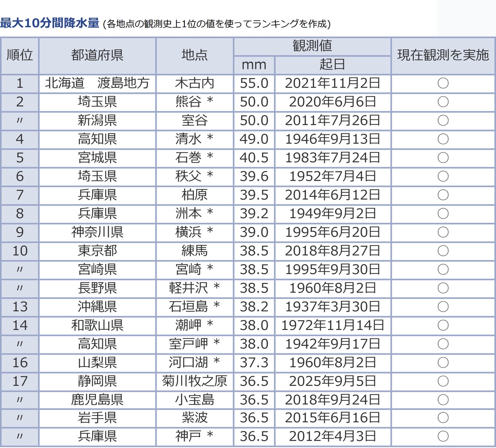Click the 39.5 value cell

pyautogui.click(x=254, y=195)
